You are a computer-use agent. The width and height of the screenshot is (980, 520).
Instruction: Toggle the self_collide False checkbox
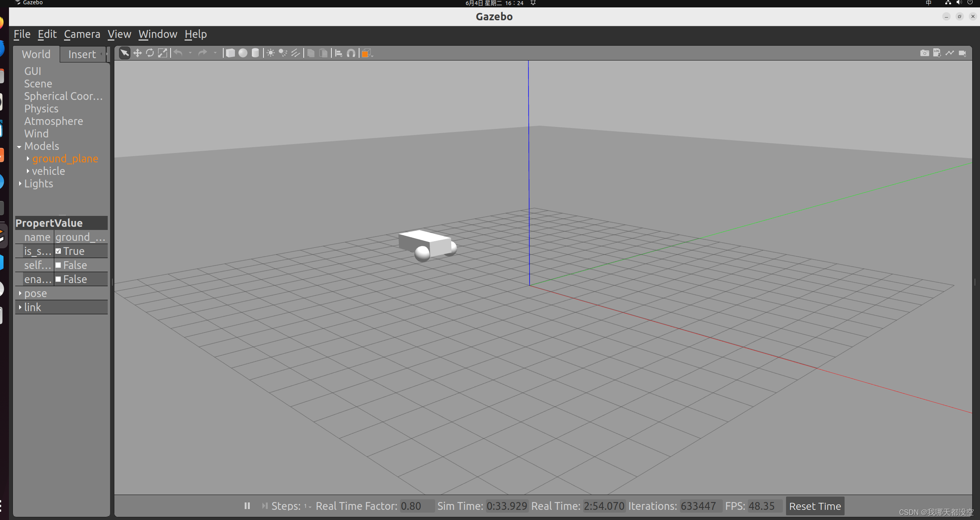pos(58,265)
